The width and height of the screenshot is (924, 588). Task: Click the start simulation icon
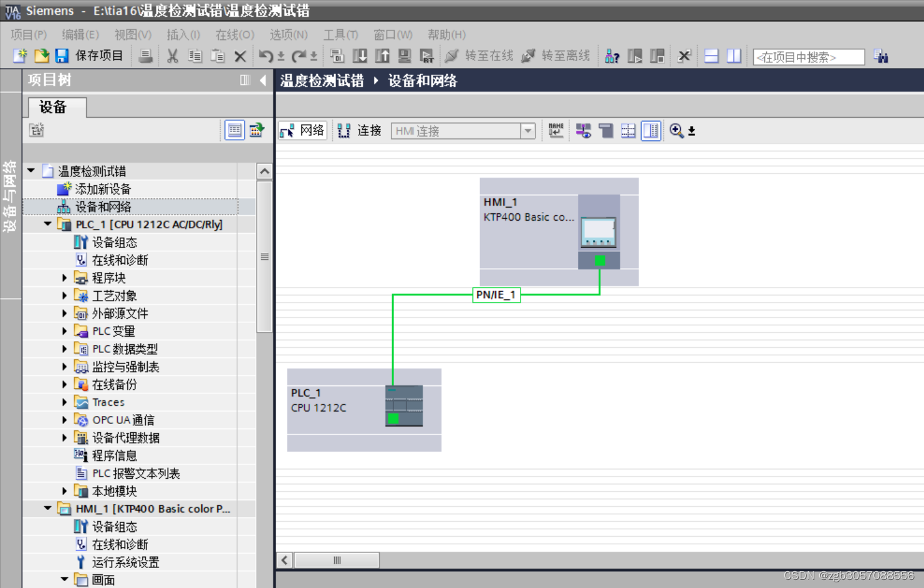pyautogui.click(x=405, y=56)
